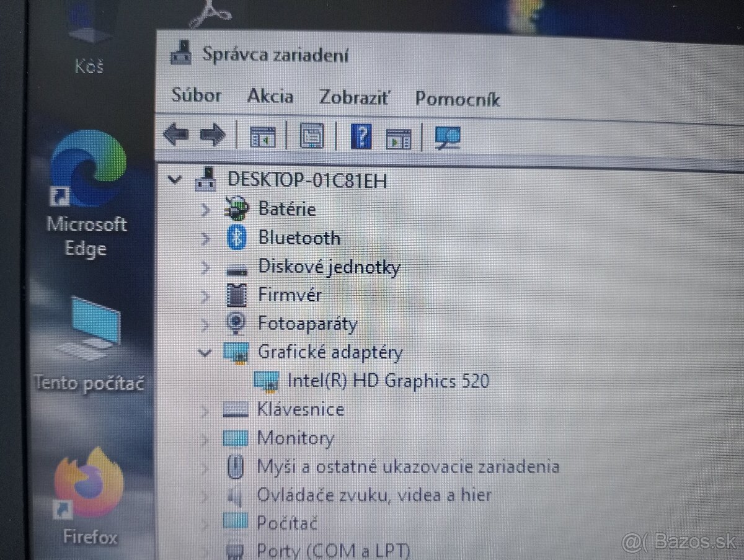Image resolution: width=744 pixels, height=560 pixels.
Task: Open the Súbor menu
Action: point(195,96)
